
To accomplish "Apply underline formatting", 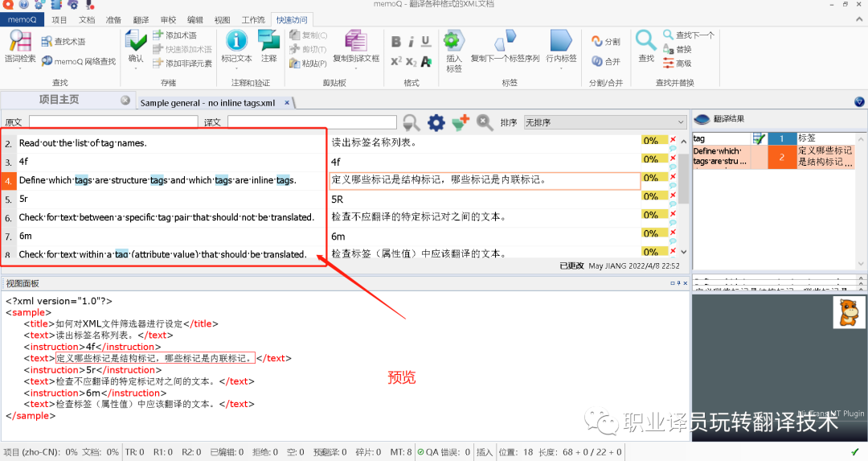I will [x=426, y=42].
